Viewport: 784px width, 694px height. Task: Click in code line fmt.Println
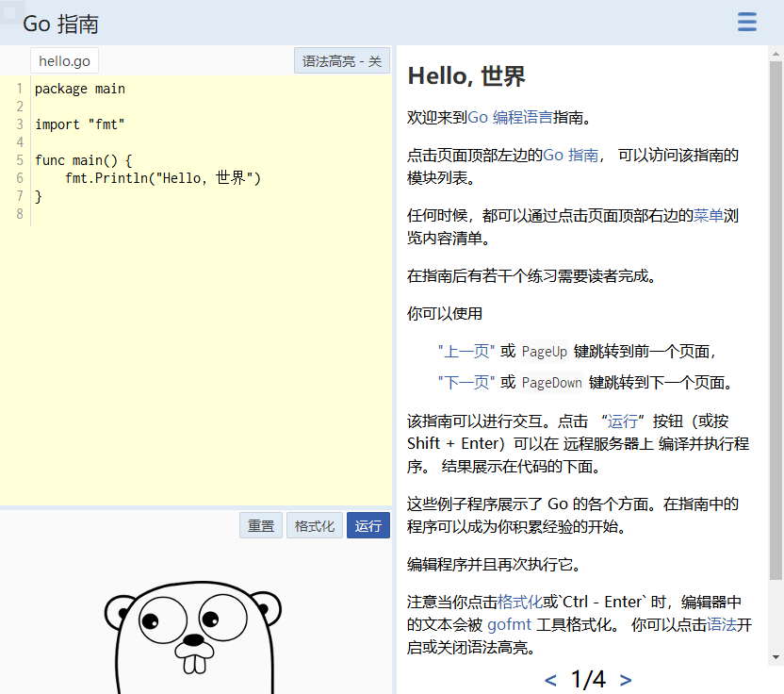[163, 178]
